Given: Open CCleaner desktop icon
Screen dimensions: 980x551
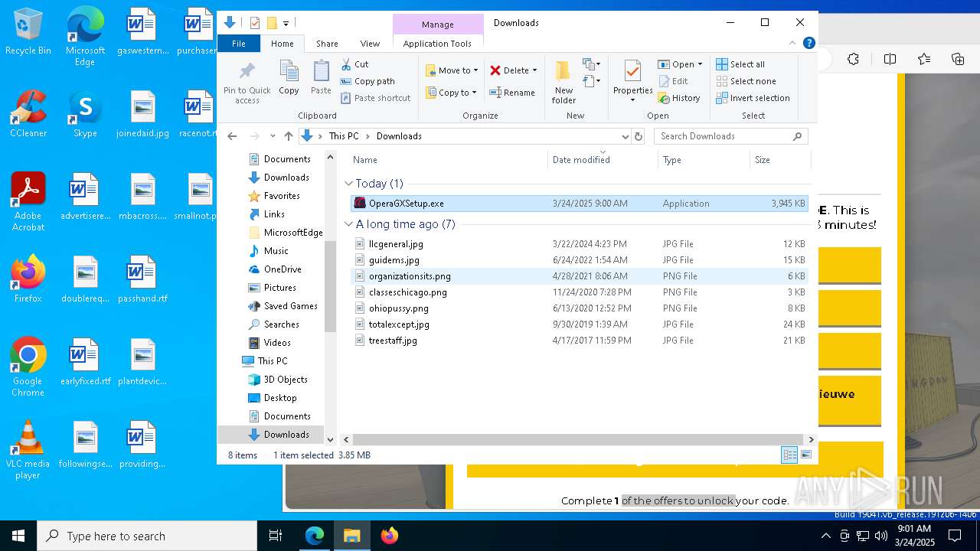Looking at the screenshot, I should click(28, 115).
